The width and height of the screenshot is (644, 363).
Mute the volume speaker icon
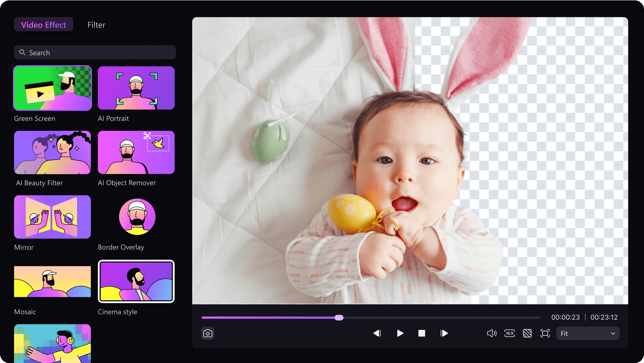(492, 333)
